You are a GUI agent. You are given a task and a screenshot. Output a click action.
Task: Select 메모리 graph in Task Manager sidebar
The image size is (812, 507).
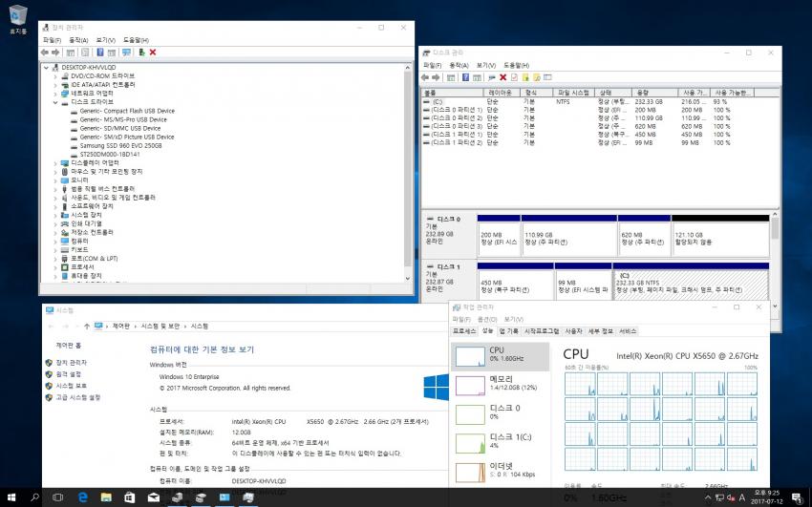point(501,385)
